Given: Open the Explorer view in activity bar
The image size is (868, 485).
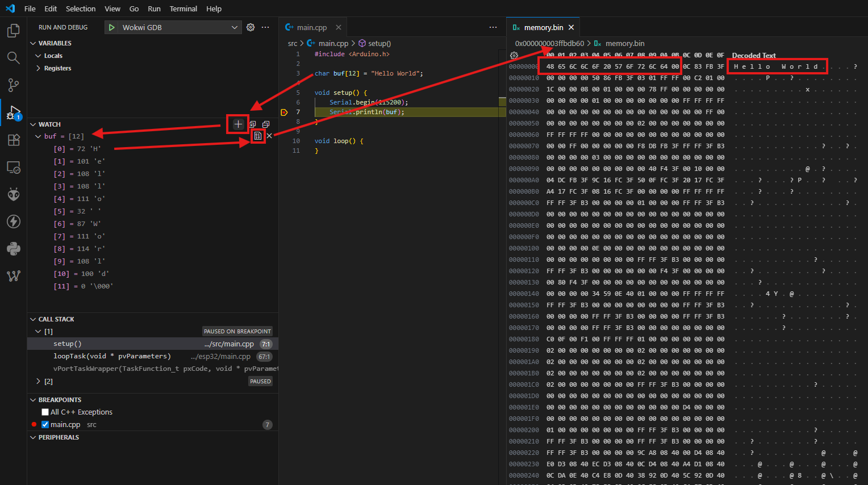Looking at the screenshot, I should pos(13,31).
